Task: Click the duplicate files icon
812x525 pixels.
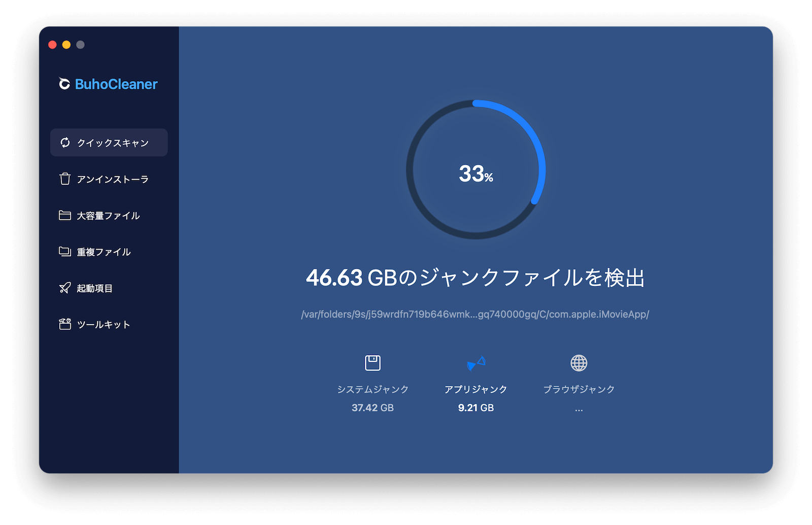Action: click(65, 252)
